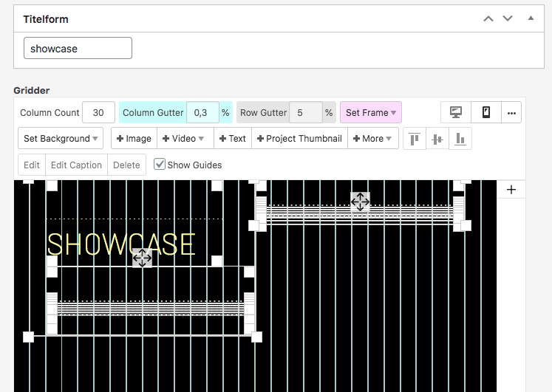The height and width of the screenshot is (392, 552).
Task: Switch to desktop preview icon
Action: pyautogui.click(x=456, y=112)
